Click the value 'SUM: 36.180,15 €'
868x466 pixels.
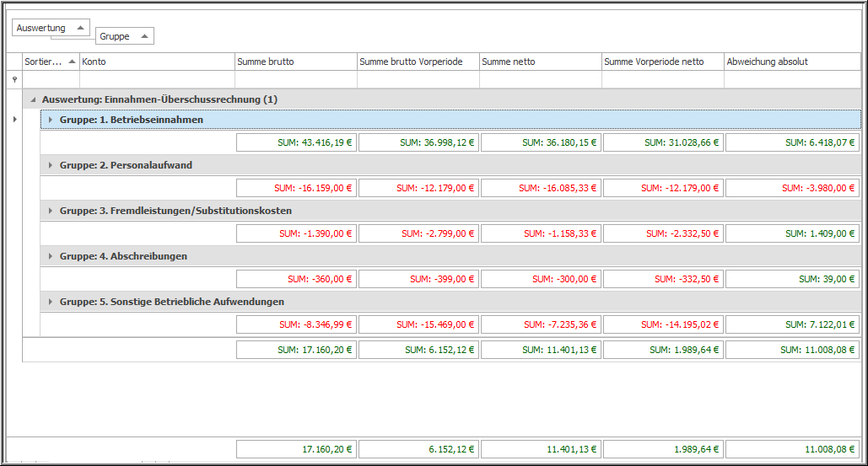[559, 142]
